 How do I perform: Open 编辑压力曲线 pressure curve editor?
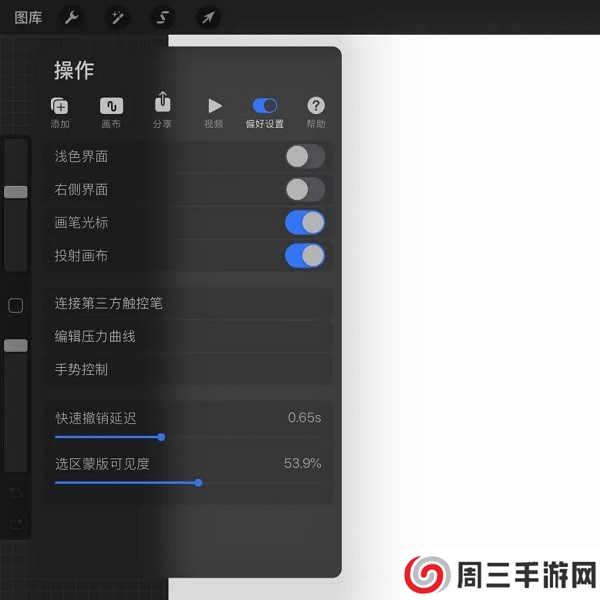[190, 337]
